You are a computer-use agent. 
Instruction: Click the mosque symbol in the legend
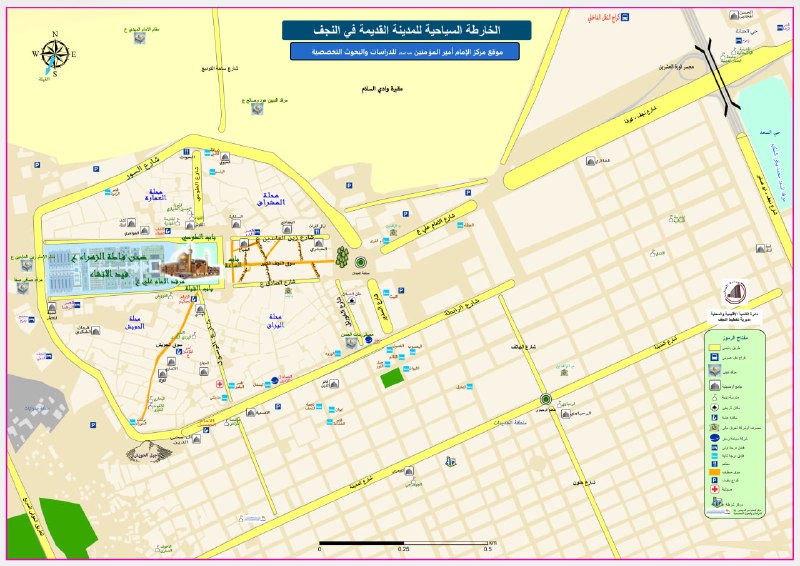point(714,384)
